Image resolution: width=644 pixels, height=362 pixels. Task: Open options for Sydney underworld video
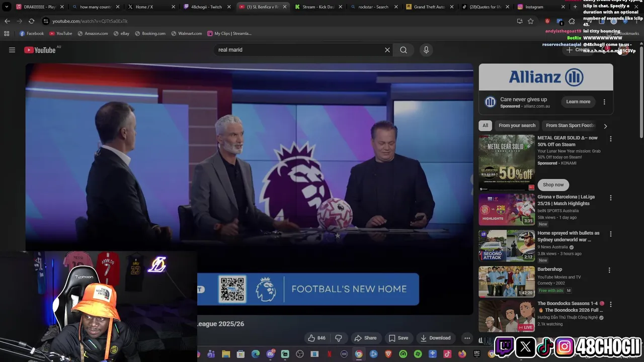coord(611,234)
